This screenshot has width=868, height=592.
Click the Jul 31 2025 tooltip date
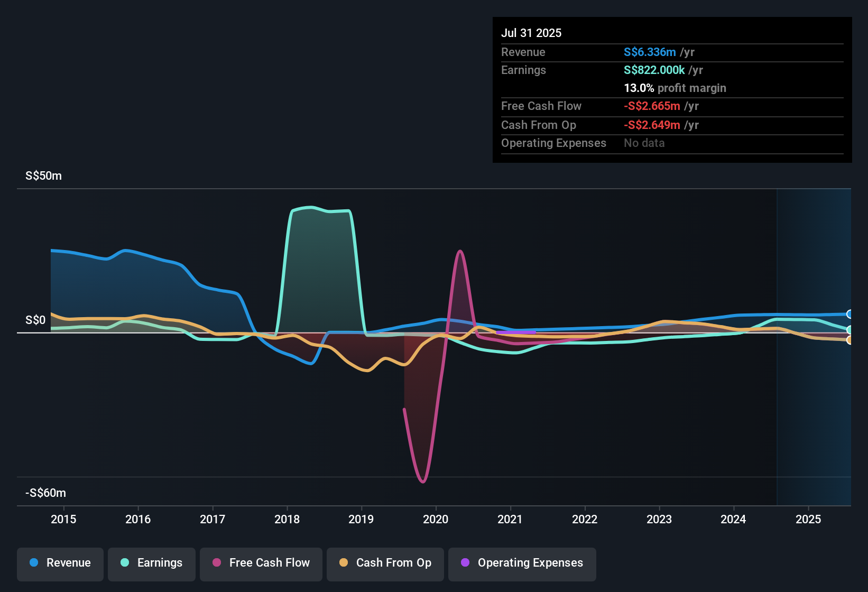tap(531, 33)
